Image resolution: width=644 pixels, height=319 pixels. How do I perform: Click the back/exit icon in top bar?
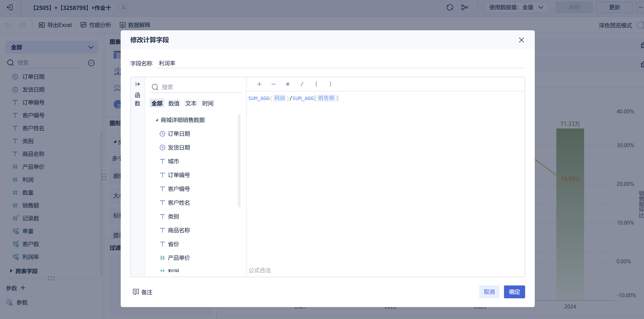[x=10, y=8]
